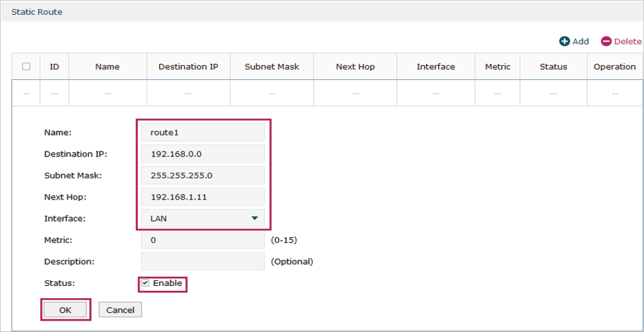Screen dimensions: 644x332
Task: Click the Next Hop field 192.168.1.11
Action: [x=203, y=198]
